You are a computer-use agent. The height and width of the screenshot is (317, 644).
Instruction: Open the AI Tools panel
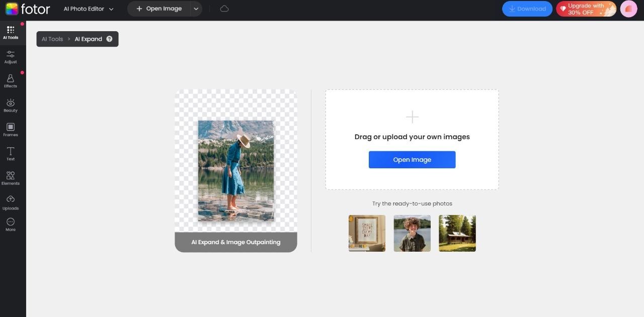(x=10, y=32)
